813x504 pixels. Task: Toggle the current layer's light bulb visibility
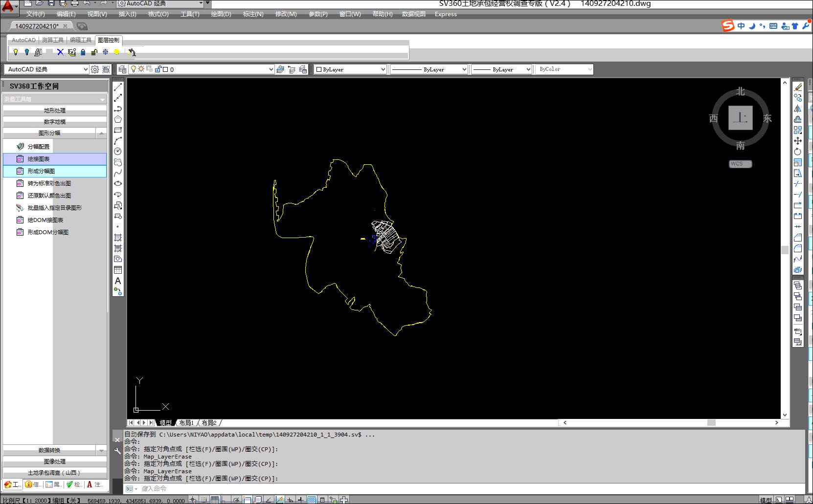click(133, 69)
